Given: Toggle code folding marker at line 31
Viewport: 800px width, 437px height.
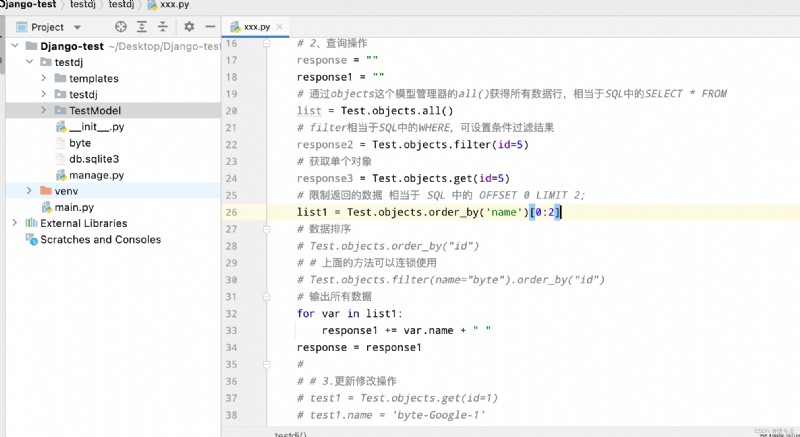Looking at the screenshot, I should tap(266, 297).
